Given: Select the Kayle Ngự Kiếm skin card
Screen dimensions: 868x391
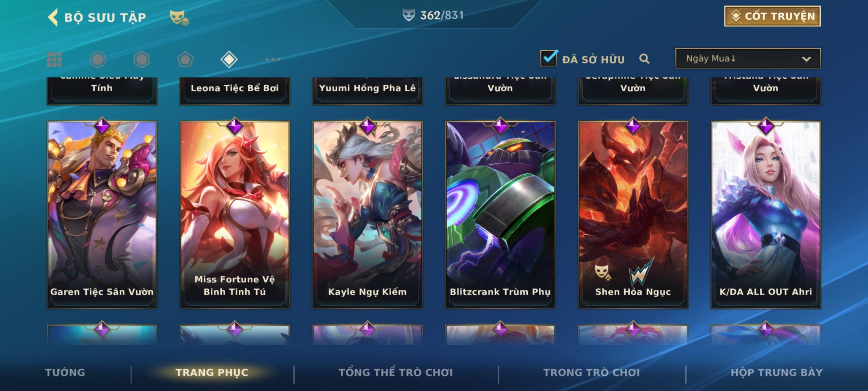Looking at the screenshot, I should pos(367,215).
